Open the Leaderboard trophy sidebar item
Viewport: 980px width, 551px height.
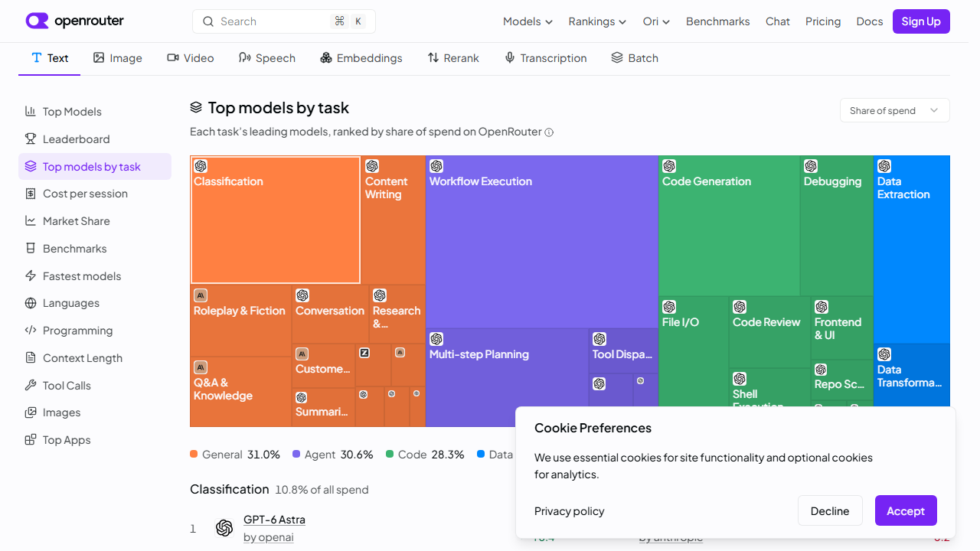tap(31, 139)
